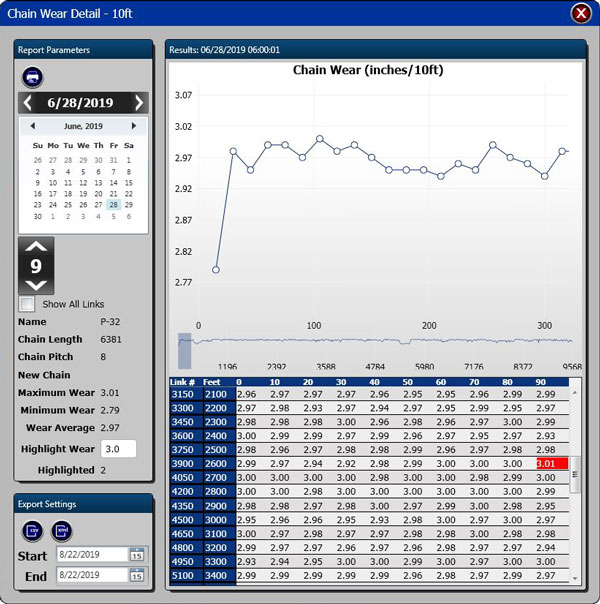Click the Link # column header
The image size is (600, 604).
(183, 382)
